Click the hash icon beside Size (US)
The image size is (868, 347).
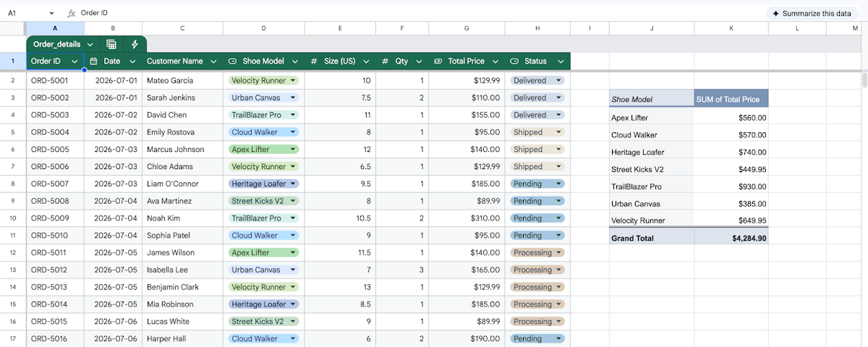point(314,61)
